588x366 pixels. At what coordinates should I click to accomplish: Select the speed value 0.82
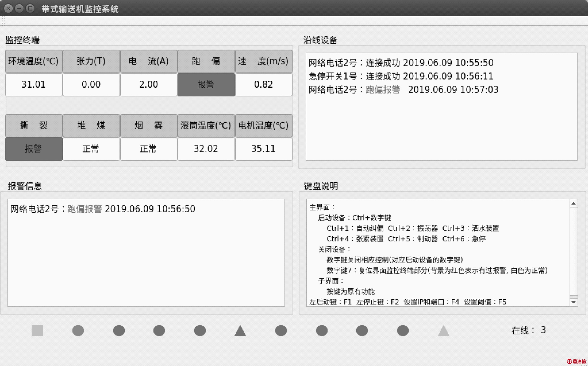coord(263,85)
